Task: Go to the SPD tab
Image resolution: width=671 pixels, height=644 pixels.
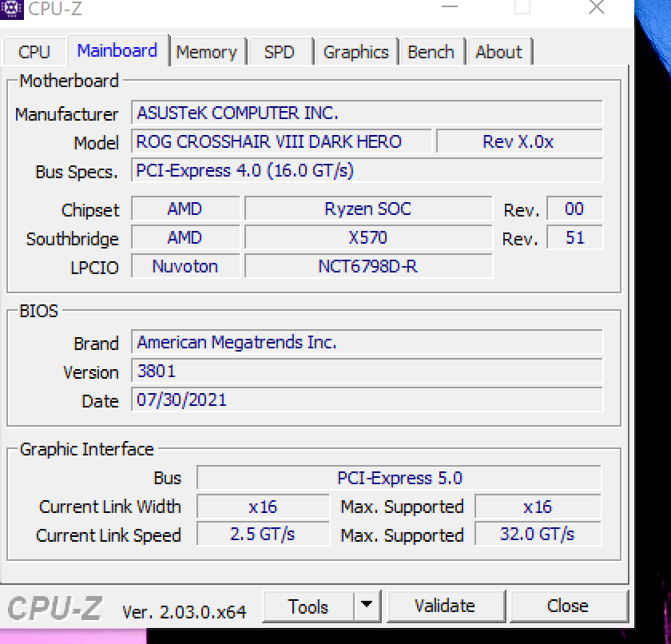Action: click(x=280, y=52)
